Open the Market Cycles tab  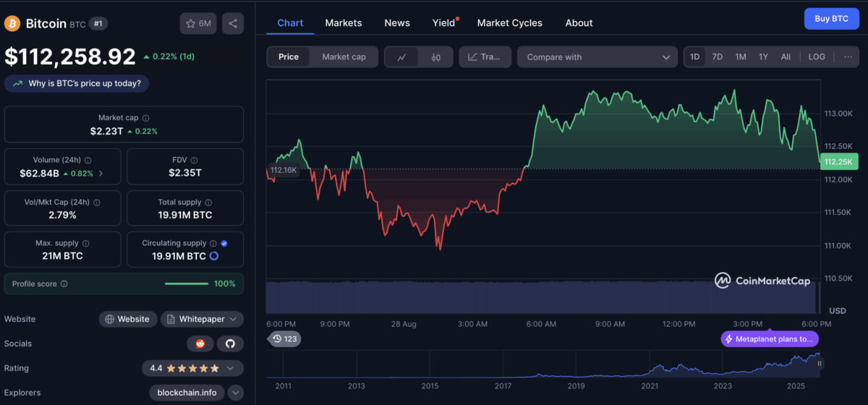tap(509, 23)
